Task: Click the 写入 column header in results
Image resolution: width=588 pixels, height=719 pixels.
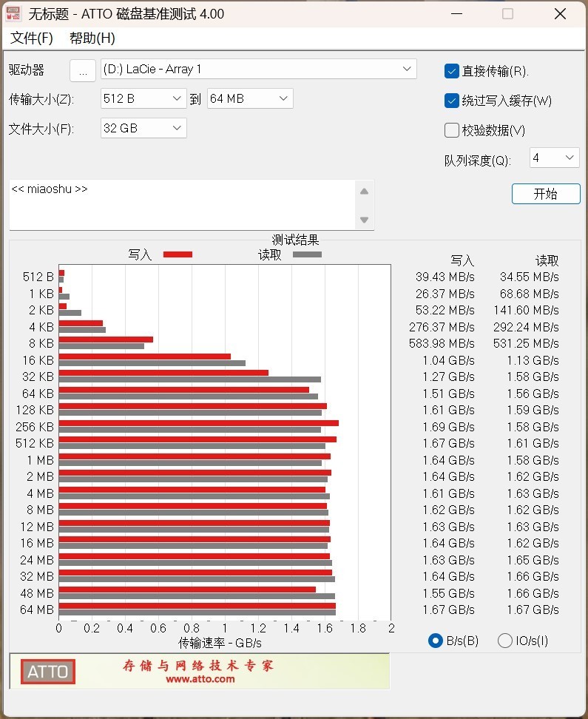Action: tap(462, 261)
